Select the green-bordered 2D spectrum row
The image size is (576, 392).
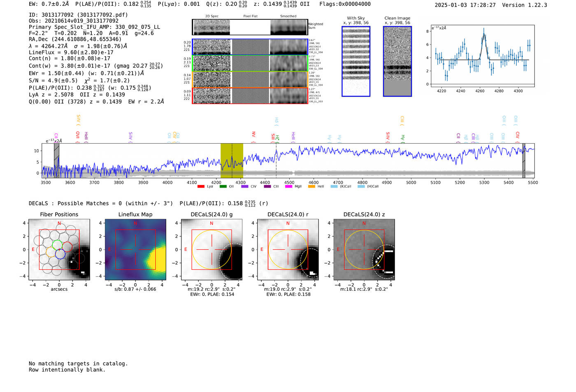click(x=250, y=63)
